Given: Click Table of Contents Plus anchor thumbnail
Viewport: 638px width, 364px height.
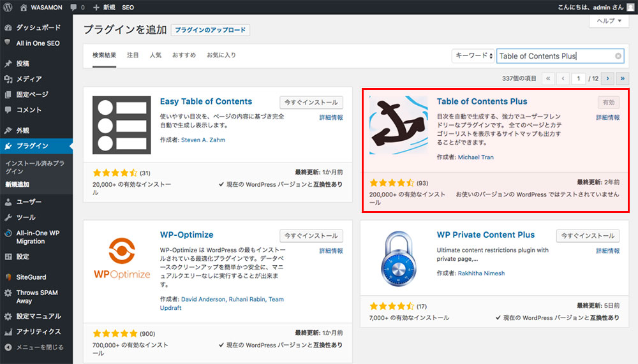Looking at the screenshot, I should (399, 126).
